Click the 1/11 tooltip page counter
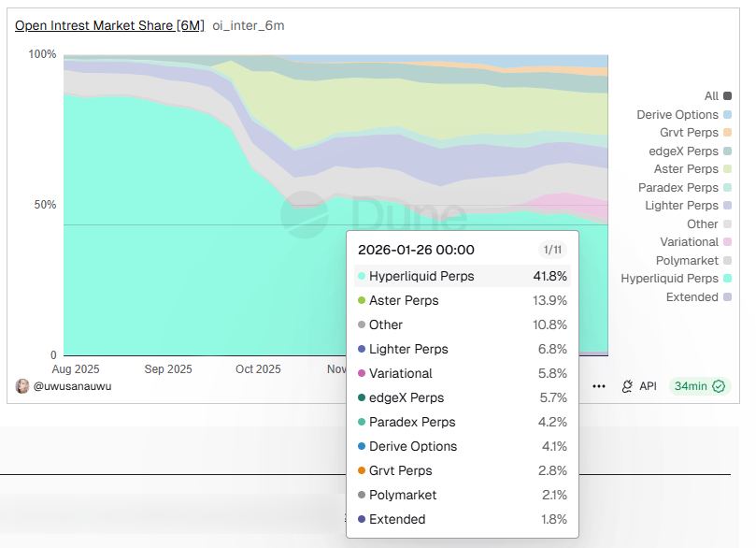 [552, 250]
